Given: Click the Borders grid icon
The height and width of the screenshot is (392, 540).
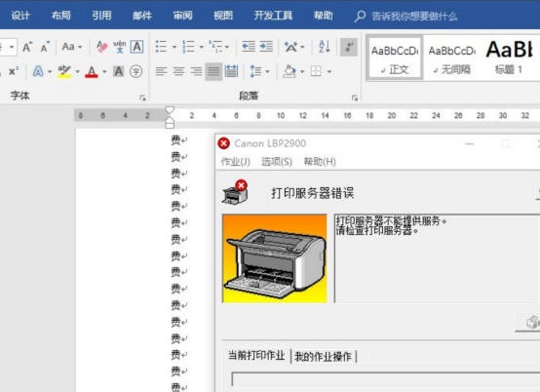Looking at the screenshot, I should coord(316,71).
